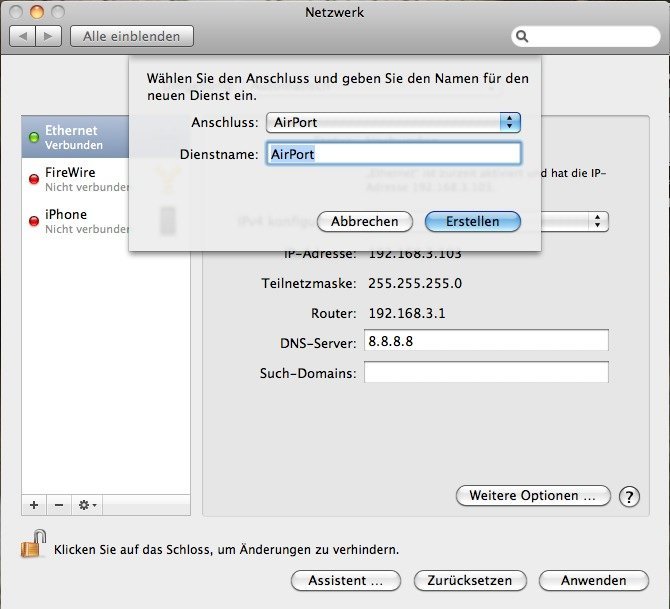670x609 pixels.
Task: Select the FireWire service in the list
Action: 75,179
